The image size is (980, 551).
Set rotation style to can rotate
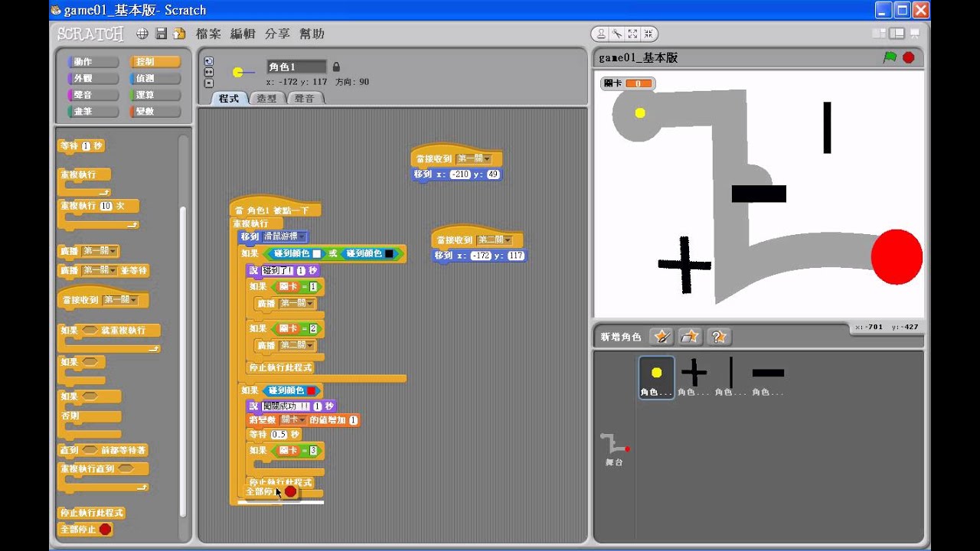click(x=209, y=61)
